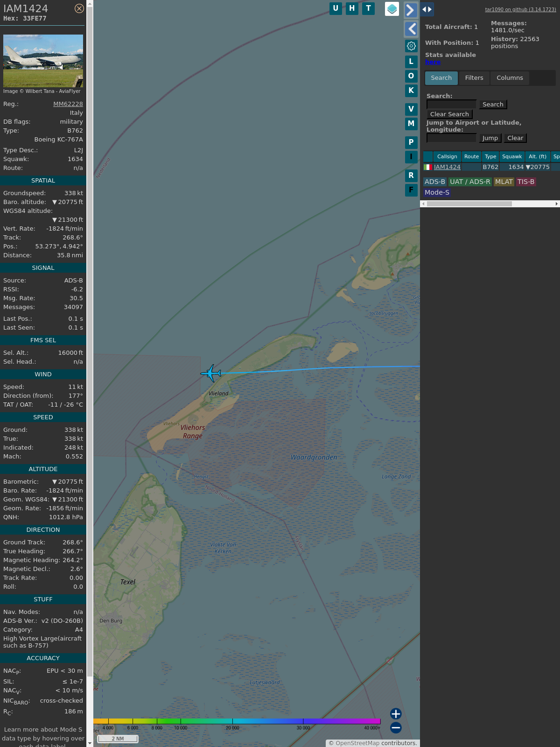
Task: Open the map layers switcher icon
Action: pos(392,9)
